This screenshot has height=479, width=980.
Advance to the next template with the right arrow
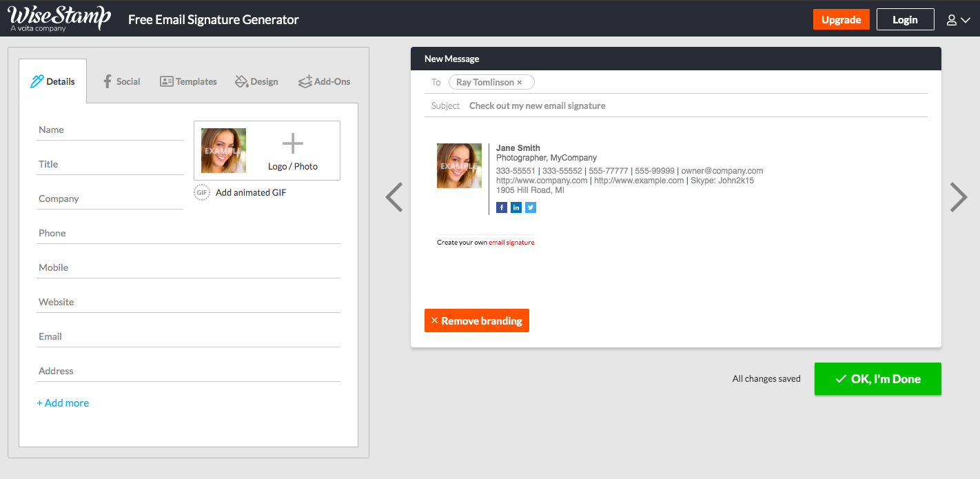click(958, 197)
